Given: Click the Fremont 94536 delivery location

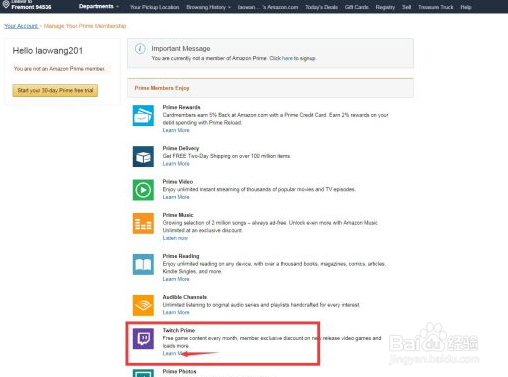Looking at the screenshot, I should (31, 7).
